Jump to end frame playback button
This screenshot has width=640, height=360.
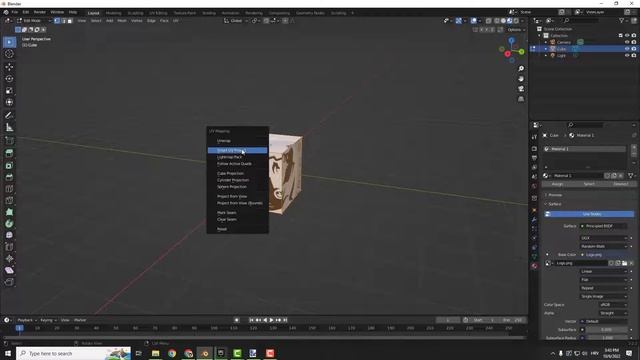click(x=285, y=320)
